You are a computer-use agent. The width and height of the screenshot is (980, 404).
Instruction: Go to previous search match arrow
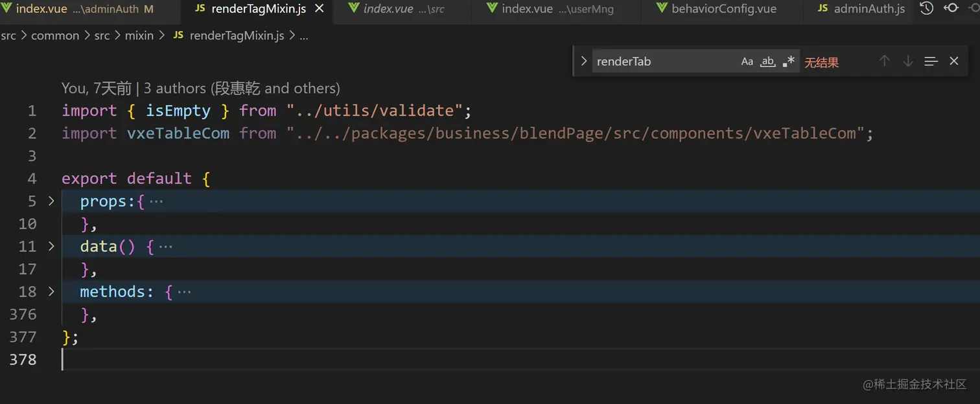coord(885,61)
